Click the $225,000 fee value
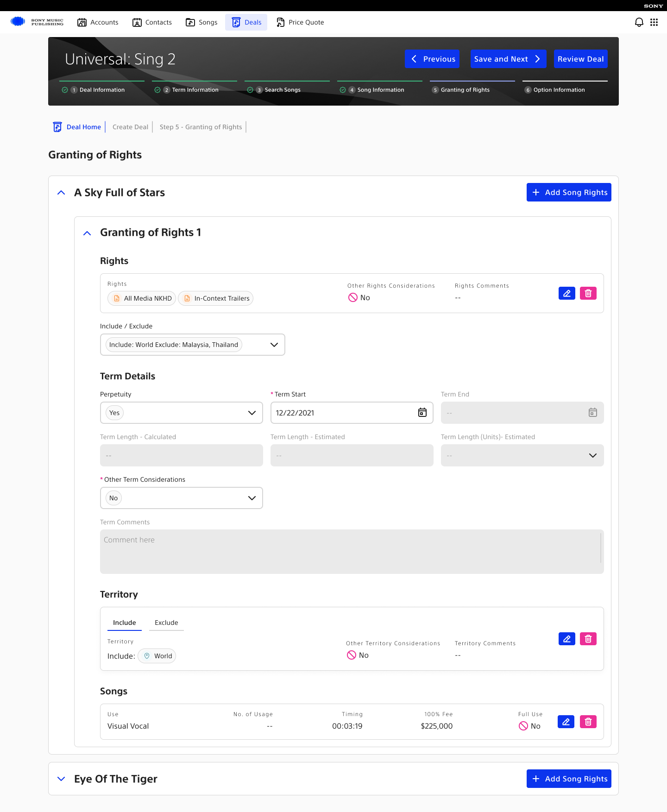 [x=437, y=726]
